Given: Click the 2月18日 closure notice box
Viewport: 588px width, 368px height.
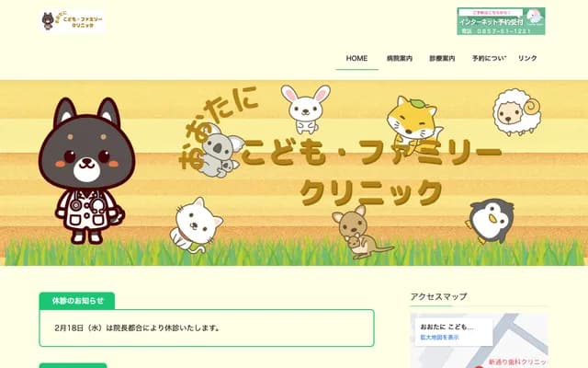Looking at the screenshot, I should [207, 328].
